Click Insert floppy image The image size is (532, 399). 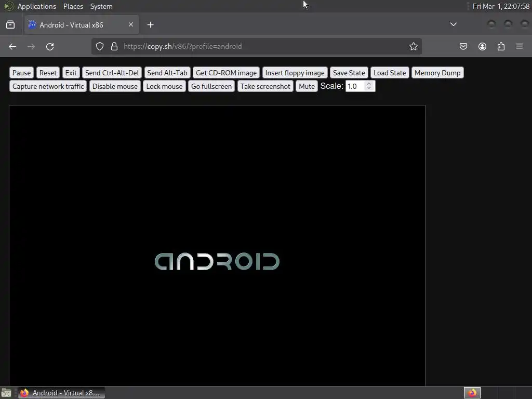[295, 73]
